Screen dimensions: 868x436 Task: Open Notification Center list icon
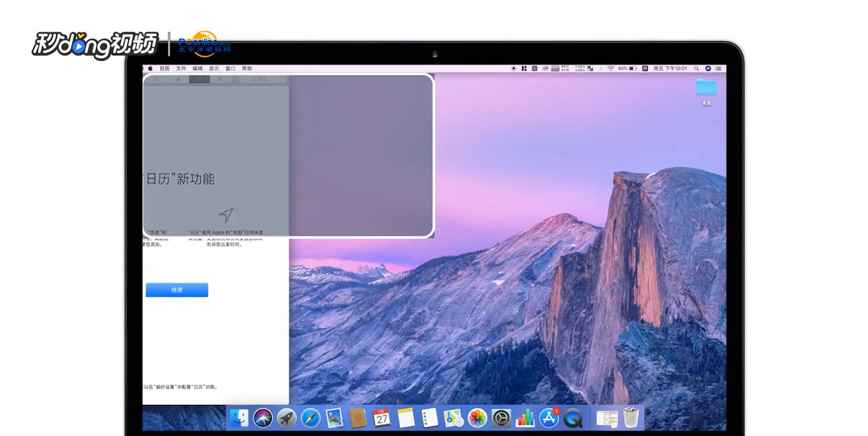718,68
